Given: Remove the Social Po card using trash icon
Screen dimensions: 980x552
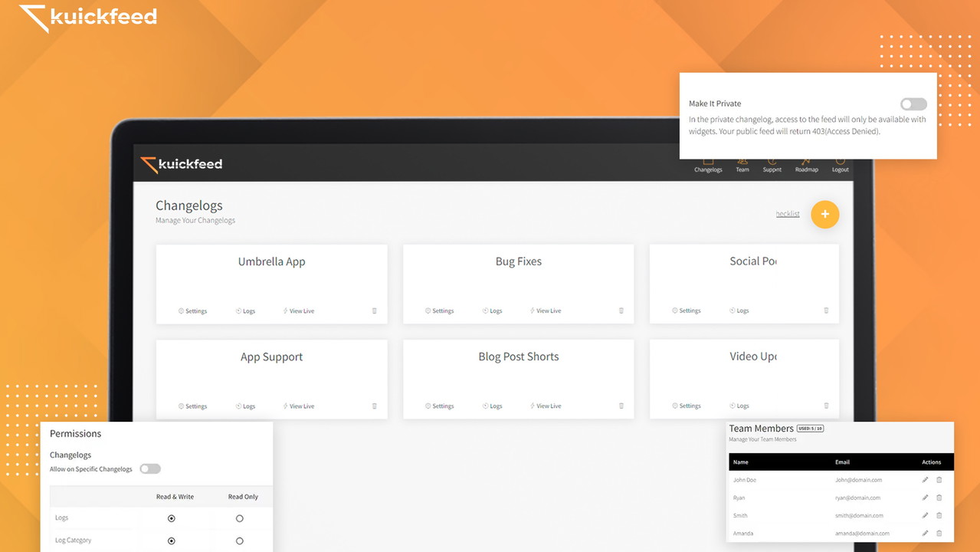Looking at the screenshot, I should pyautogui.click(x=826, y=310).
